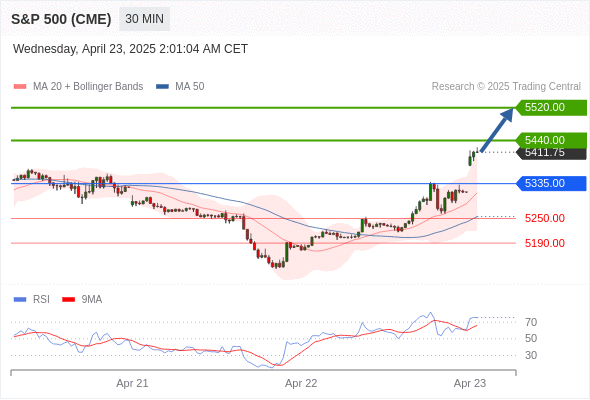Select the 5520.00 green target price tag

click(551, 108)
